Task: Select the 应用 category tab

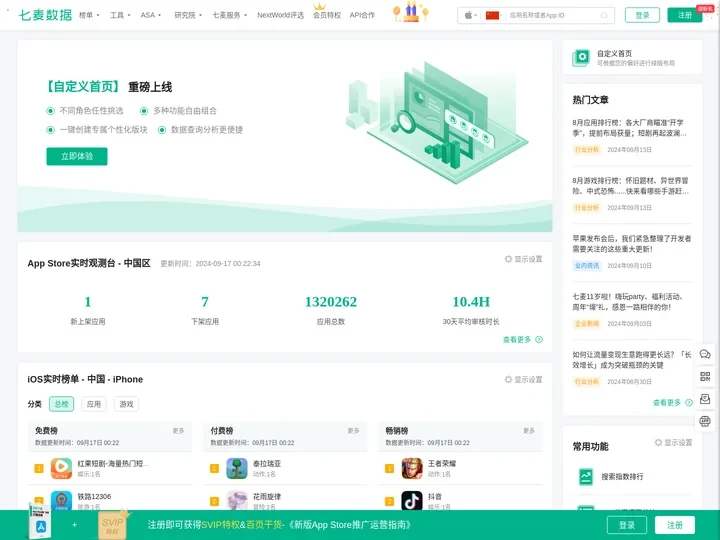Action: (94, 404)
